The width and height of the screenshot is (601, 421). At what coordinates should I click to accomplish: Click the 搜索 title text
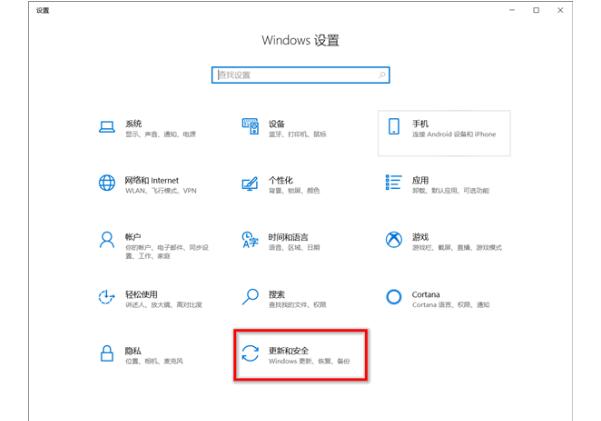coord(277,294)
